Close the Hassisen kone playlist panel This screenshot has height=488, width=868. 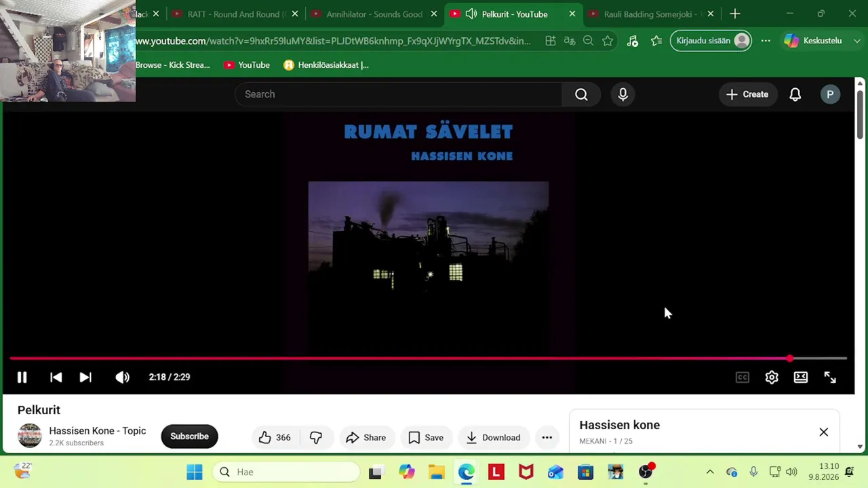pos(824,432)
